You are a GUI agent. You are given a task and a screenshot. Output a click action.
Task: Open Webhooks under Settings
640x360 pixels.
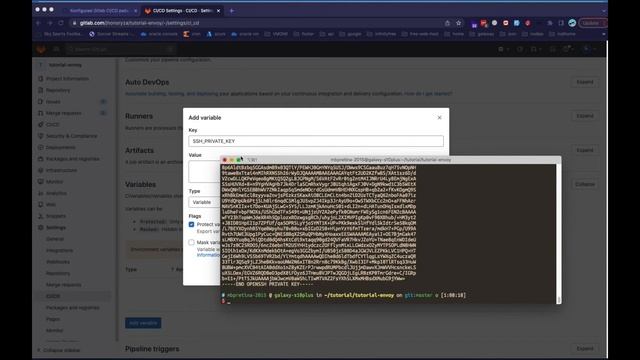click(58, 262)
